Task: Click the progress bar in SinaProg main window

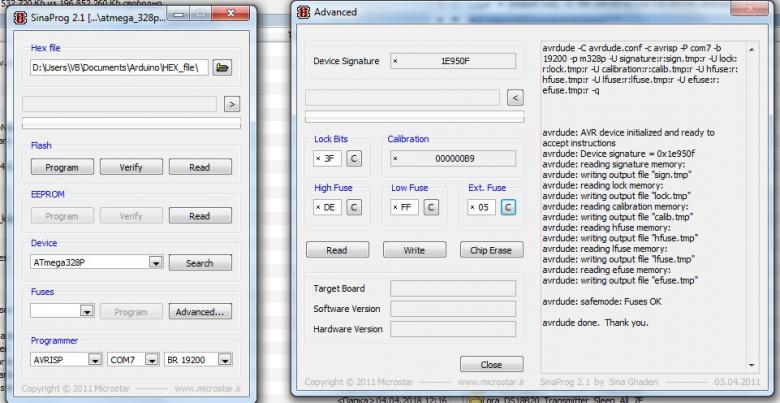Action: [131, 123]
